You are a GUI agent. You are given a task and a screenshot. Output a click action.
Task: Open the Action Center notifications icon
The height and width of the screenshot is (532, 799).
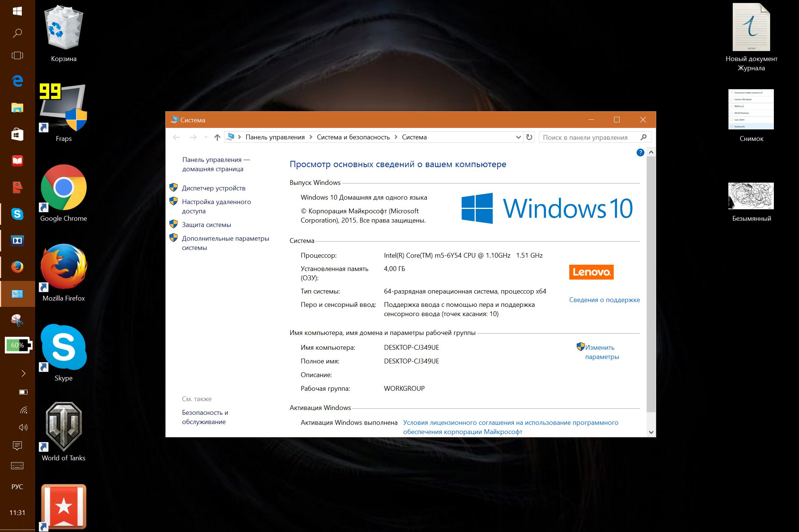click(17, 445)
